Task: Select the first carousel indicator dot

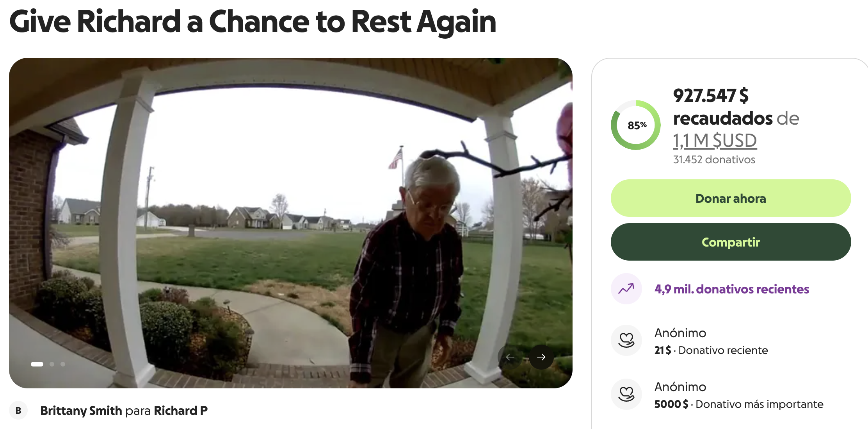Action: pos(37,364)
